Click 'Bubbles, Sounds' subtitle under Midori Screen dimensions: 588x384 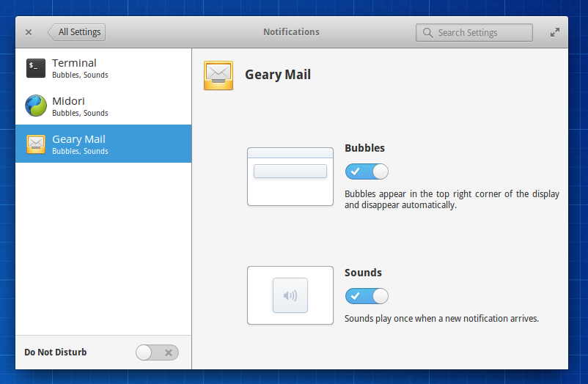[x=80, y=114]
